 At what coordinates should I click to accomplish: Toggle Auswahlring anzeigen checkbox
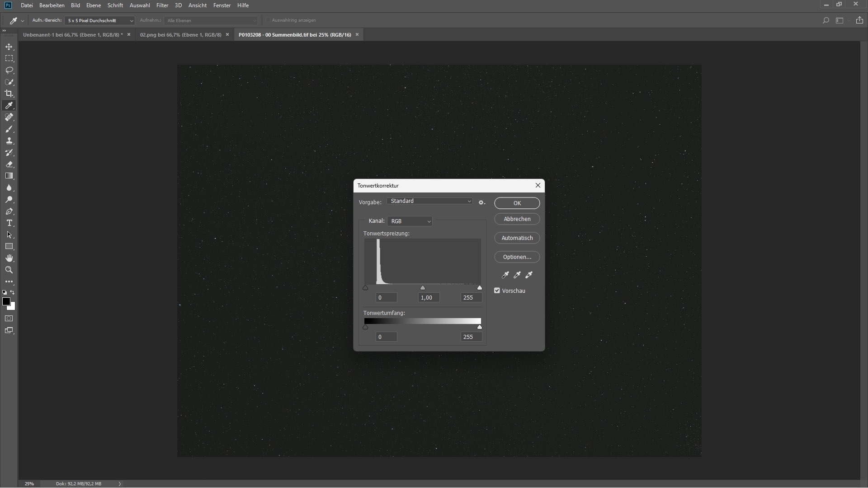click(268, 20)
